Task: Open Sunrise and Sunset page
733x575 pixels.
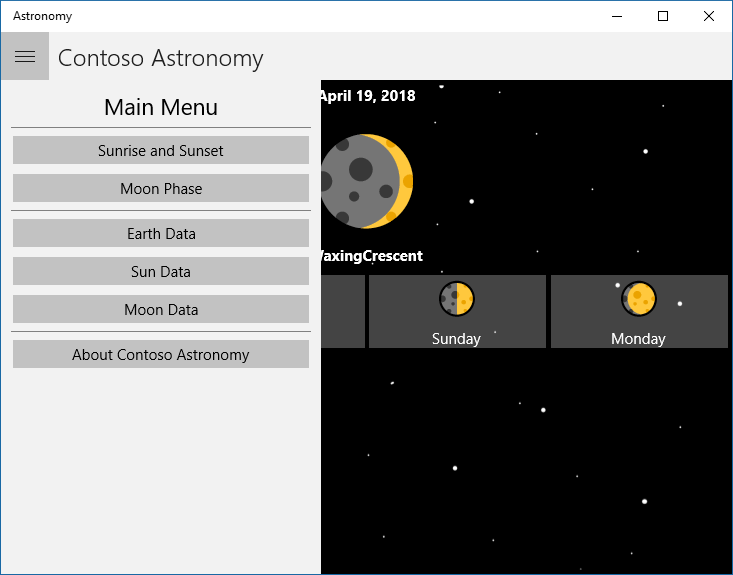Action: coord(161,150)
